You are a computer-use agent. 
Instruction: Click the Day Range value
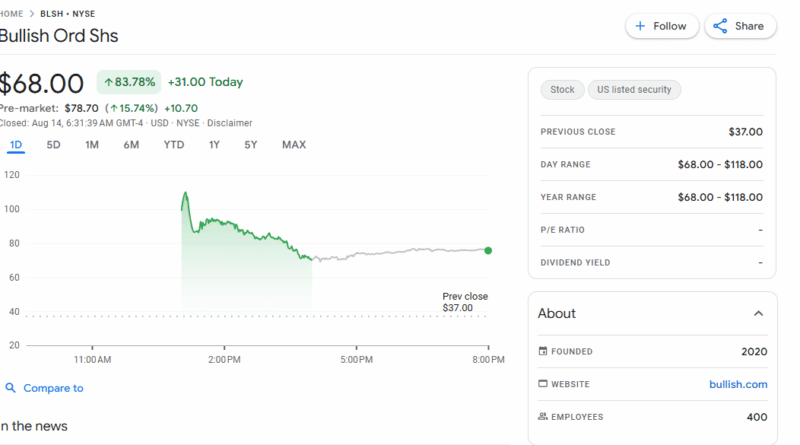720,164
